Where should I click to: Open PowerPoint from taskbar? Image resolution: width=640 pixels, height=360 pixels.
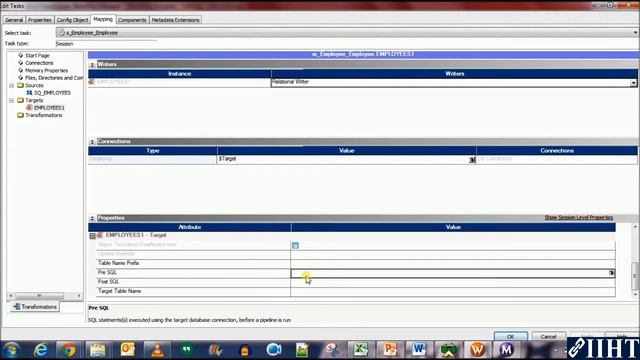[x=389, y=350]
